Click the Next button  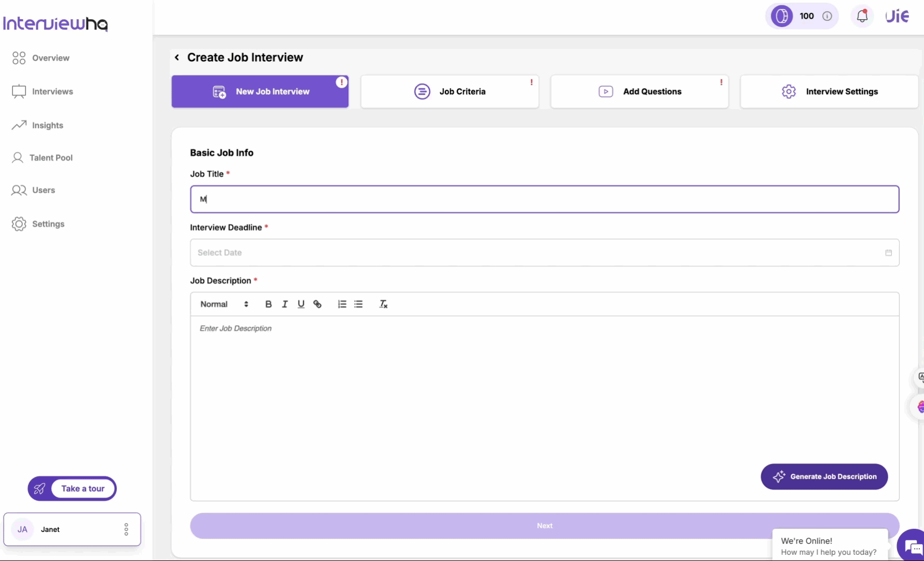[x=545, y=526]
